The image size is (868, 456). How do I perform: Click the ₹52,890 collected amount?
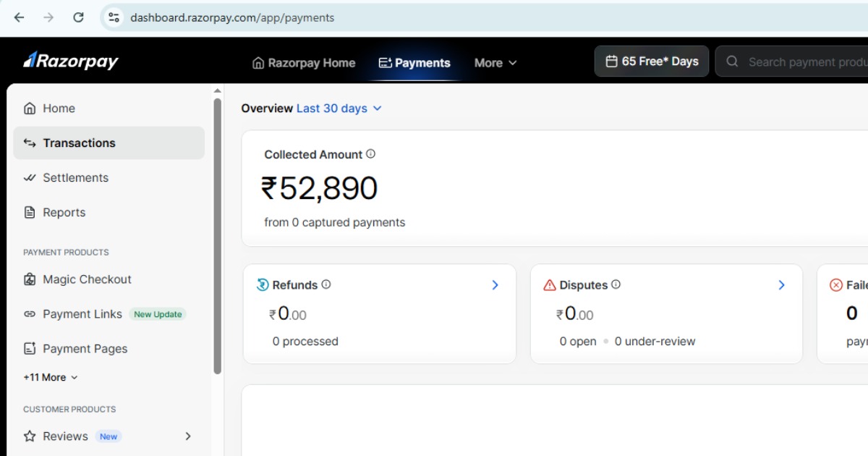319,189
